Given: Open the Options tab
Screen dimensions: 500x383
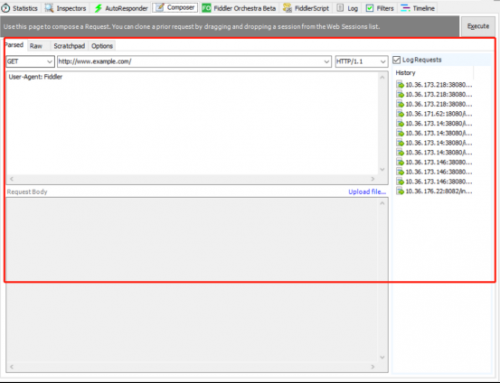Looking at the screenshot, I should coord(102,46).
